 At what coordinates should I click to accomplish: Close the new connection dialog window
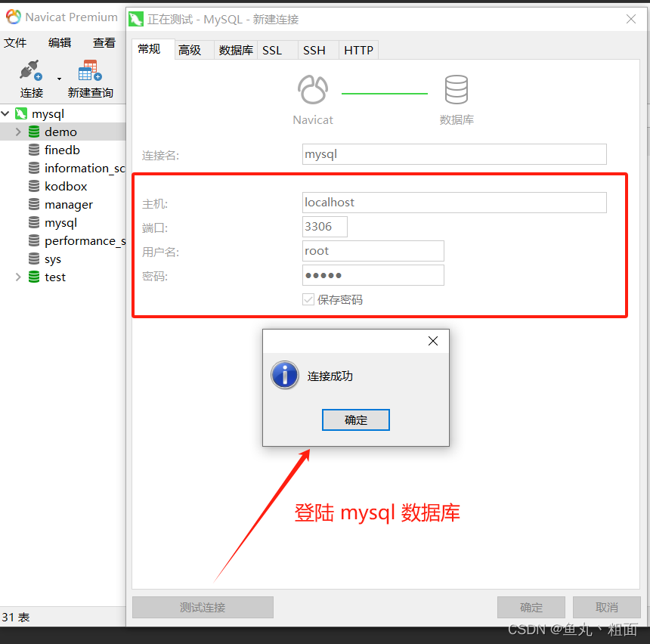631,19
